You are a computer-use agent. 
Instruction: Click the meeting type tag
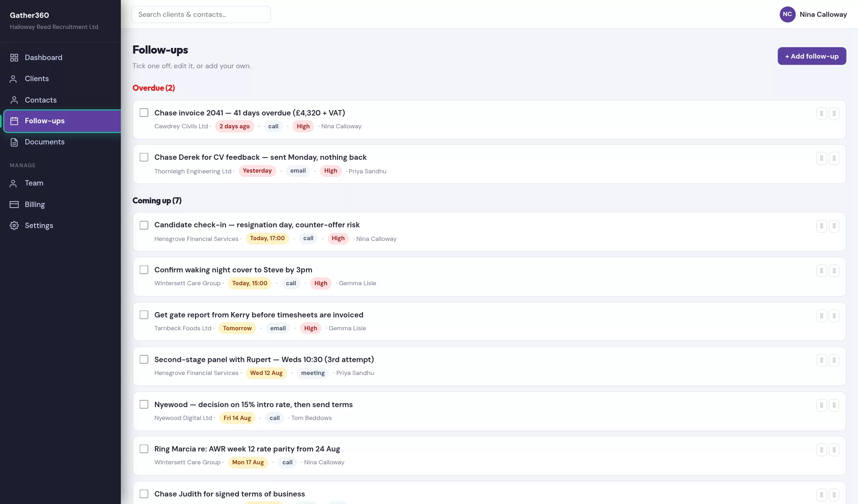(313, 373)
